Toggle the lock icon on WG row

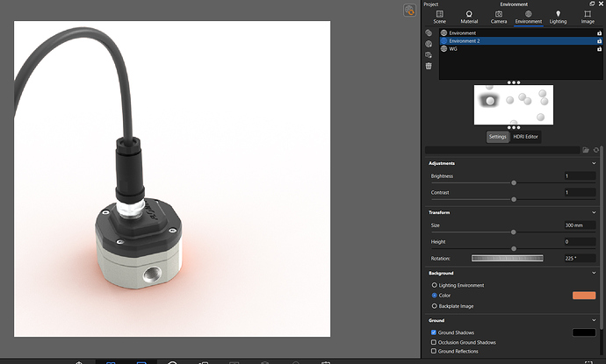(x=600, y=49)
